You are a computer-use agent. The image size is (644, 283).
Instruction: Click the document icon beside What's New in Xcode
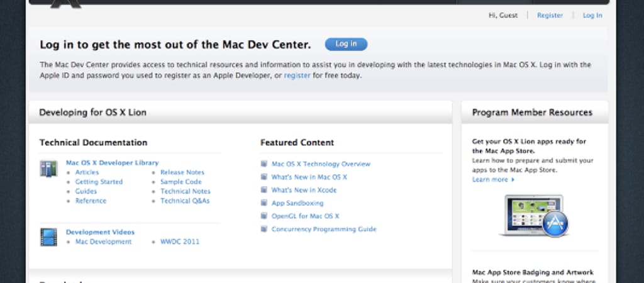[265, 191]
